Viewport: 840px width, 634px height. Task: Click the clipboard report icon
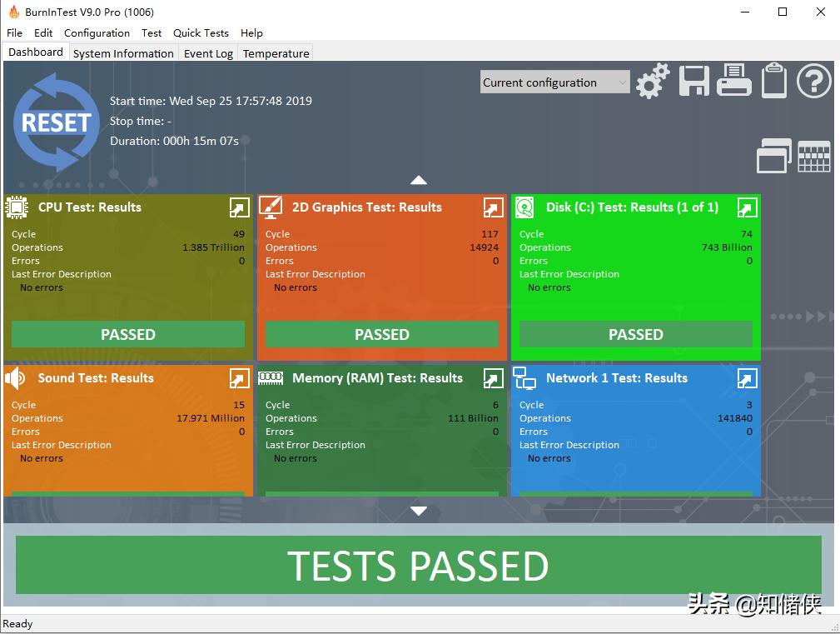tap(774, 82)
